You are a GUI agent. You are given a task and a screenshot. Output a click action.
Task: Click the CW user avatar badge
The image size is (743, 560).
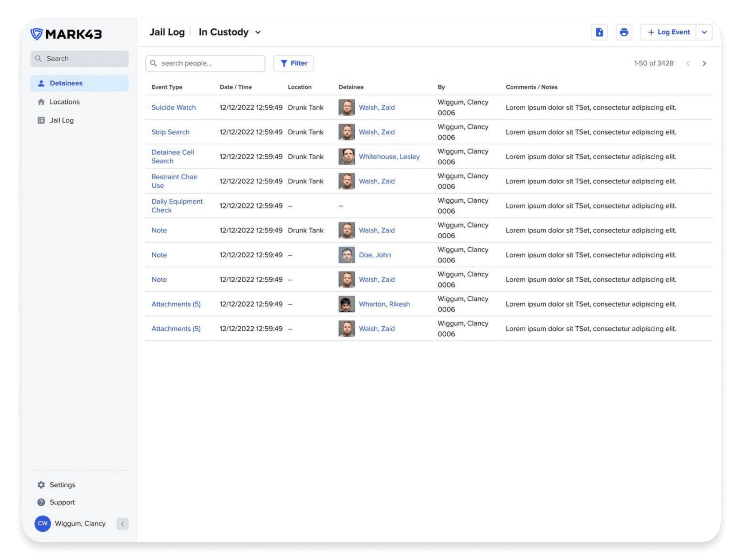click(x=42, y=523)
